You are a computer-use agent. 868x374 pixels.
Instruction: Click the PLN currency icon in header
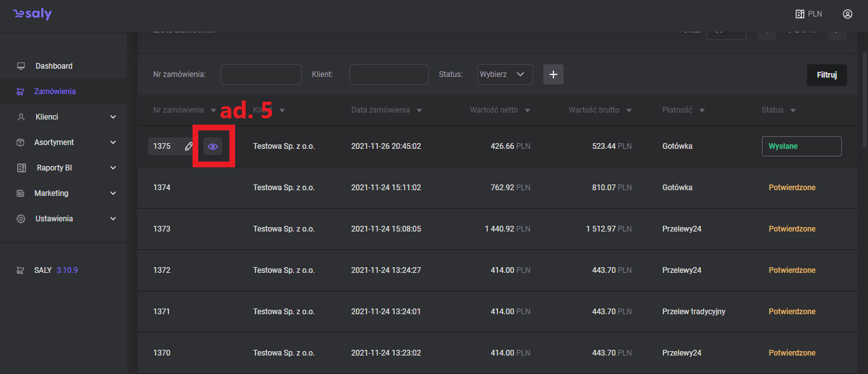[x=800, y=14]
